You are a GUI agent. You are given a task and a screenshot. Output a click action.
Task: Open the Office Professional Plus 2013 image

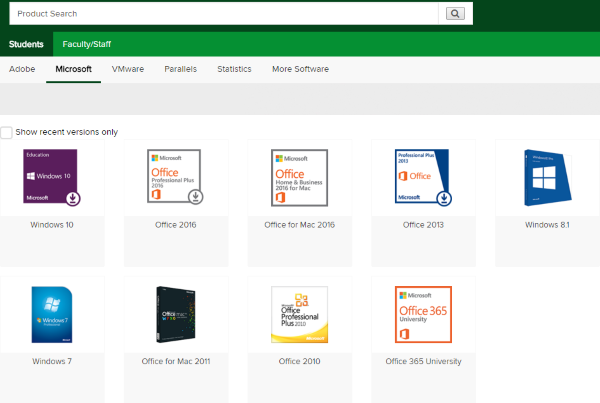422,176
